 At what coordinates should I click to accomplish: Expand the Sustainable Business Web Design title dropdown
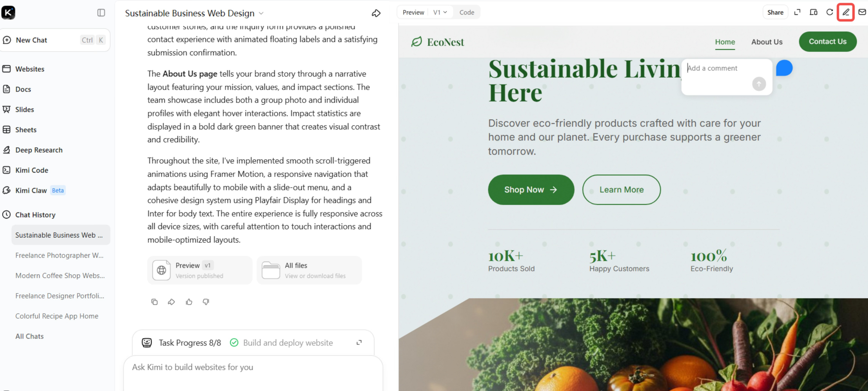(261, 13)
